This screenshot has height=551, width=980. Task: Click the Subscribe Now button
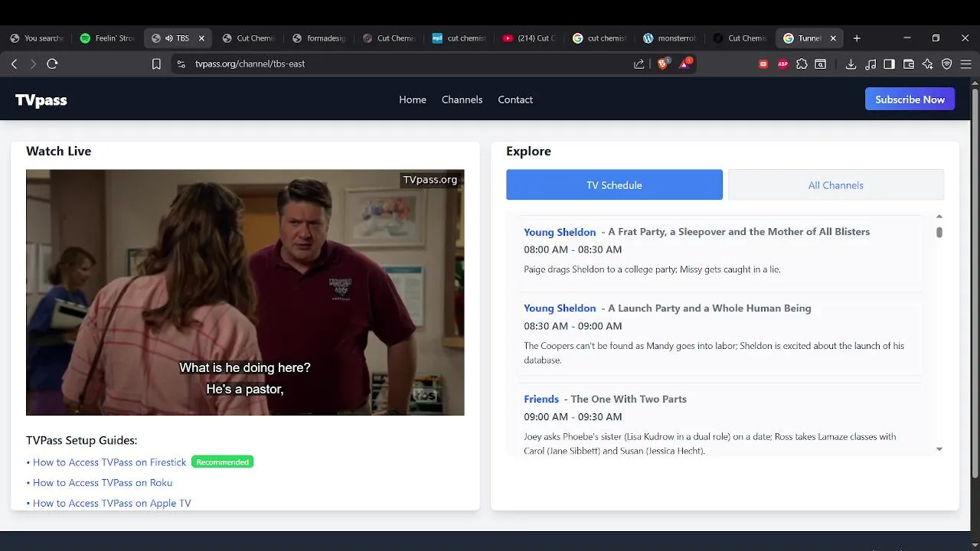(x=910, y=99)
